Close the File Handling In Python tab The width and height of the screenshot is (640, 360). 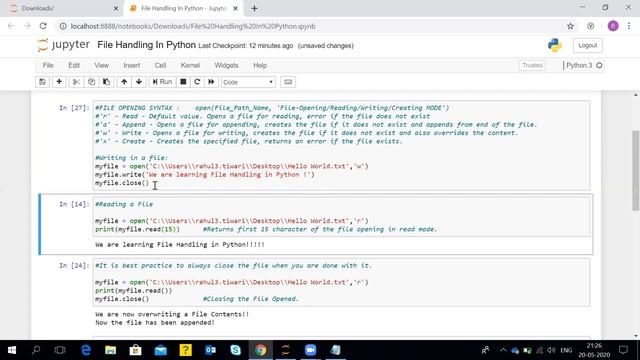tap(235, 8)
